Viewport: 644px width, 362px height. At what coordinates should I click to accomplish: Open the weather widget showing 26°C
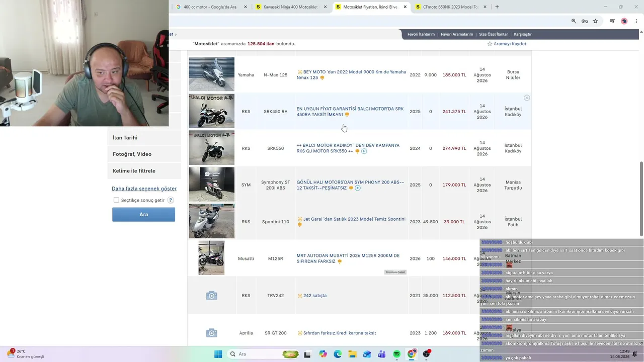pos(25,354)
